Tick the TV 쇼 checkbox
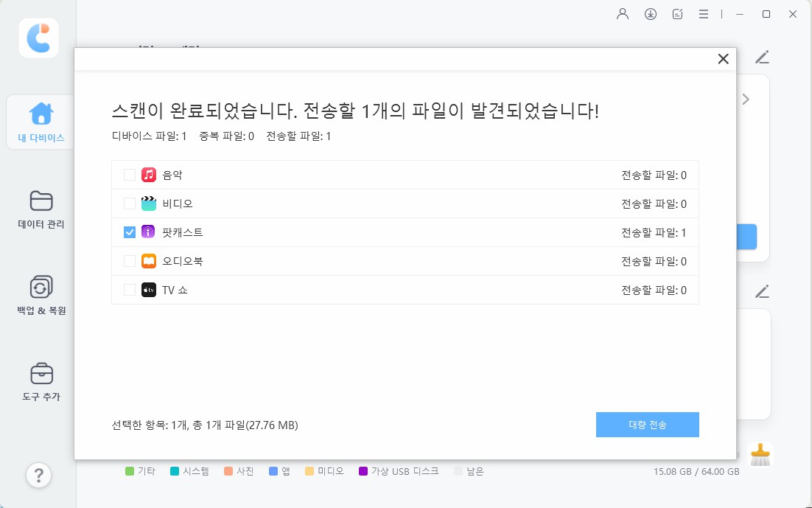The height and width of the screenshot is (508, 812). click(x=130, y=290)
